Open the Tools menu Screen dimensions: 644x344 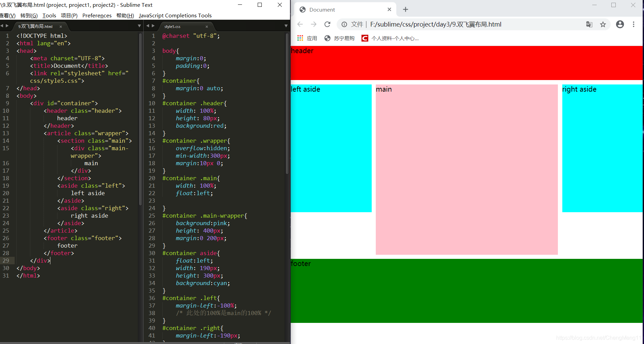click(x=49, y=15)
